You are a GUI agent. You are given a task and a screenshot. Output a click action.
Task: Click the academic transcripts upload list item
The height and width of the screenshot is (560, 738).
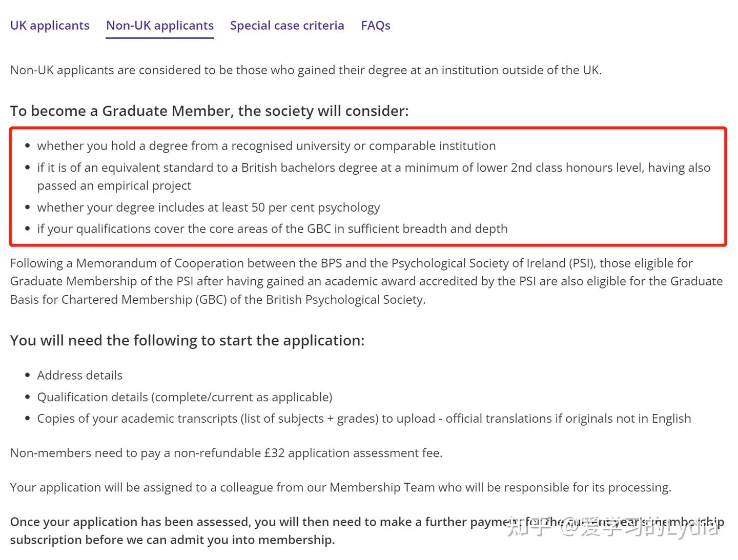point(364,419)
